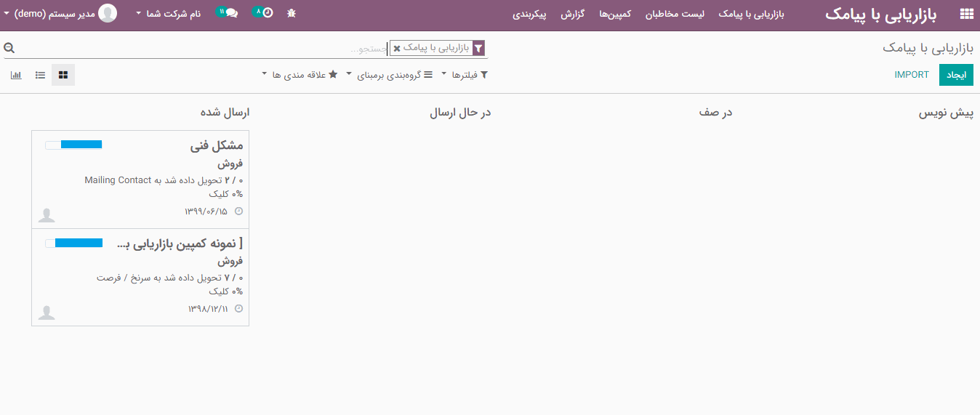The image size is (980, 415).
Task: Switch to graph view
Action: point(16,75)
